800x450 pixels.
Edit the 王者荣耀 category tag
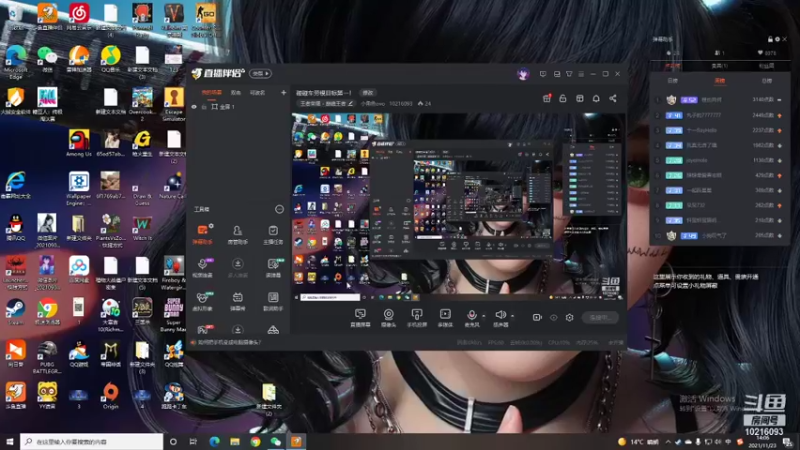[326, 104]
